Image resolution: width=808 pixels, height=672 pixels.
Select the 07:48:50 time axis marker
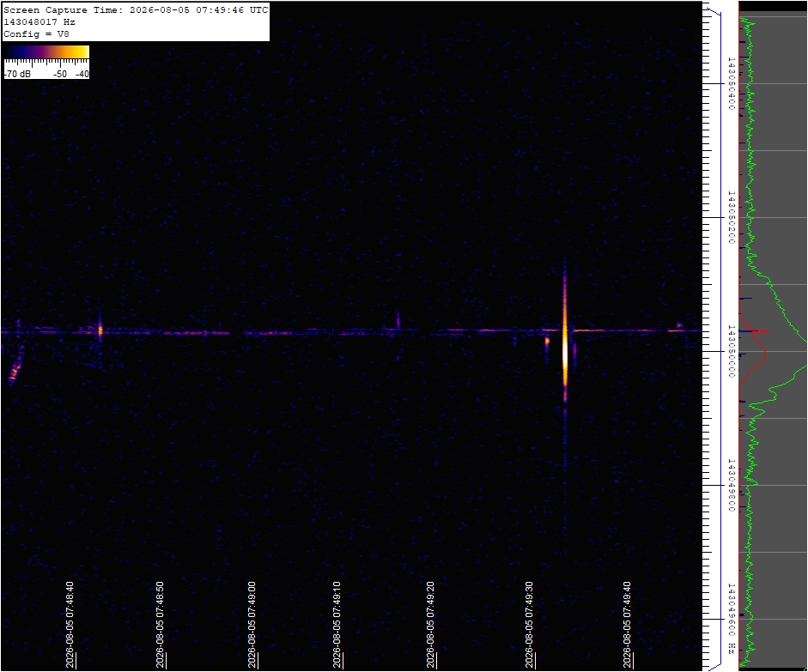[x=160, y=625]
